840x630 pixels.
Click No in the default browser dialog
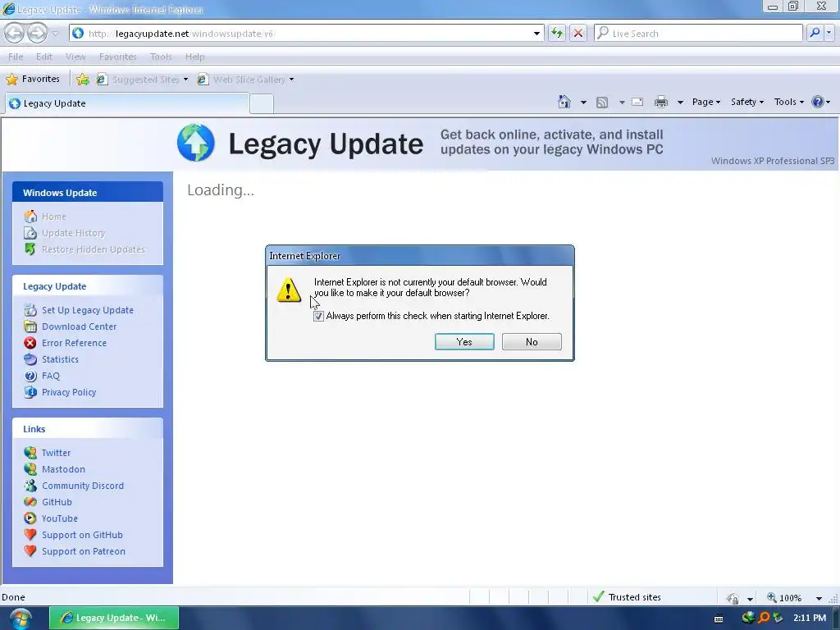[x=532, y=342]
